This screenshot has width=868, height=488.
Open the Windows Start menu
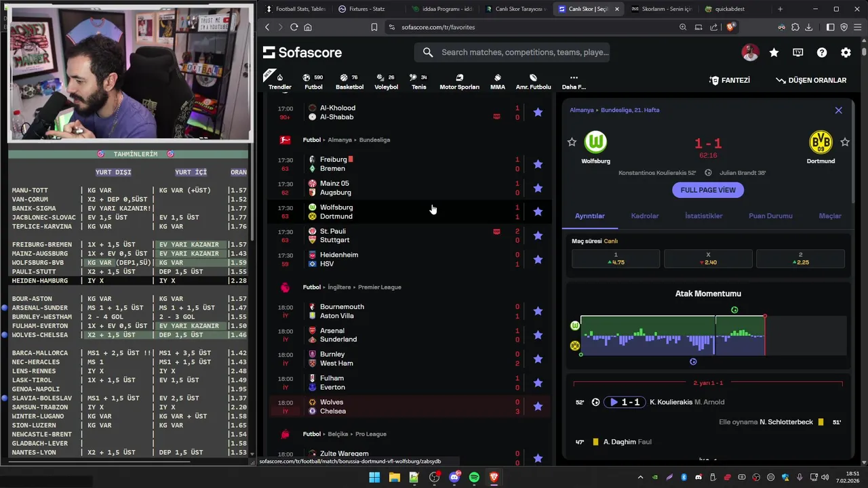click(x=374, y=477)
